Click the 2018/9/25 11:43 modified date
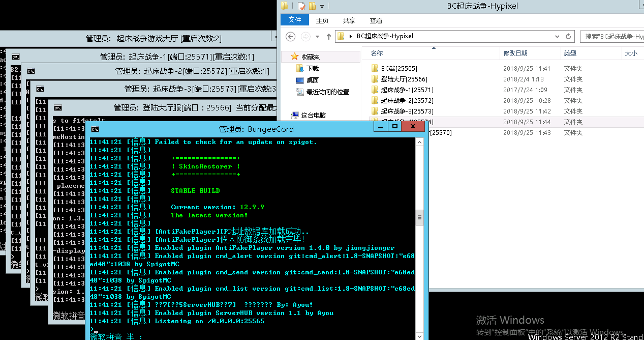The width and height of the screenshot is (644, 340). coord(527,132)
